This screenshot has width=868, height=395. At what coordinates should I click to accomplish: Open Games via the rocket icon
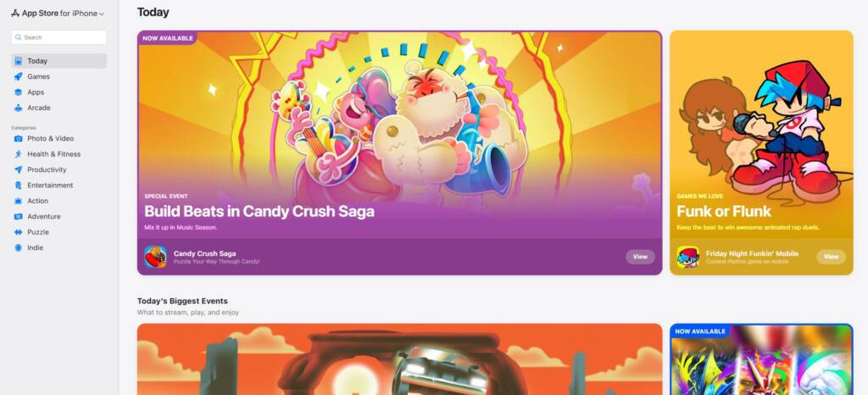19,76
